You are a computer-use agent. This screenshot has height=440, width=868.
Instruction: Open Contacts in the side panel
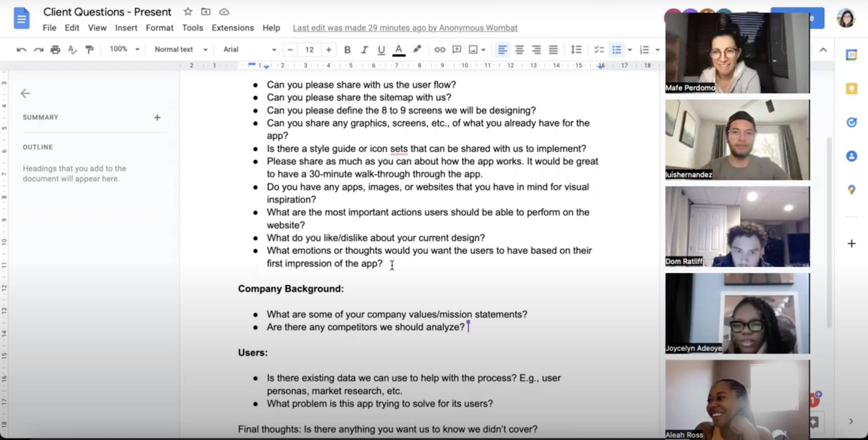coord(851,156)
